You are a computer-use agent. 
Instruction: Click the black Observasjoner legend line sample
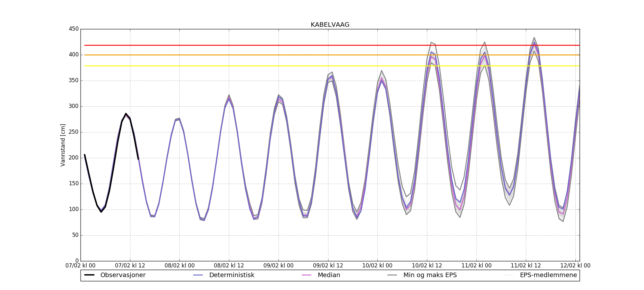point(89,275)
